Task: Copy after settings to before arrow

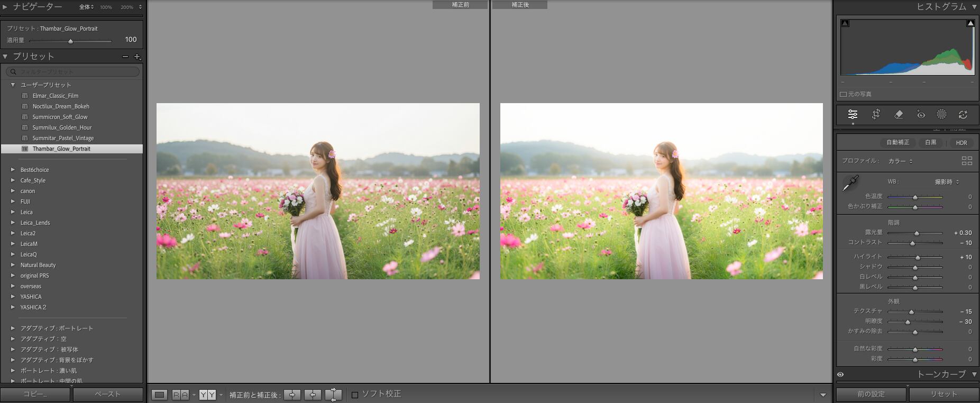Action: 313,395
